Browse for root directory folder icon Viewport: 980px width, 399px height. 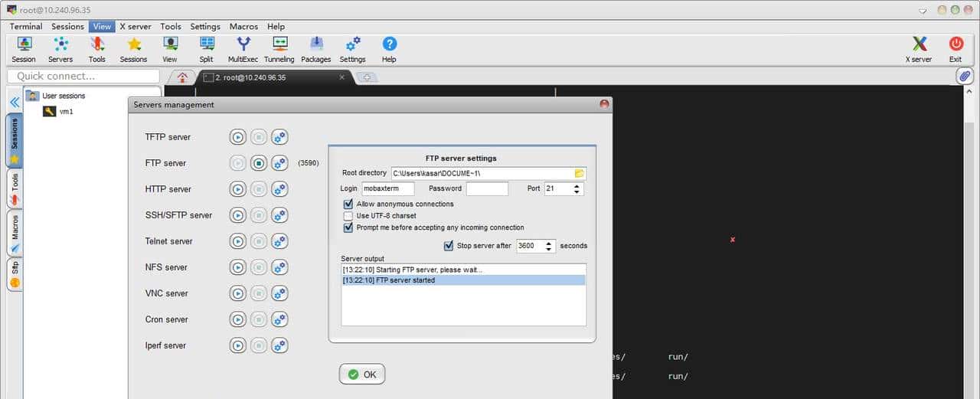[579, 173]
